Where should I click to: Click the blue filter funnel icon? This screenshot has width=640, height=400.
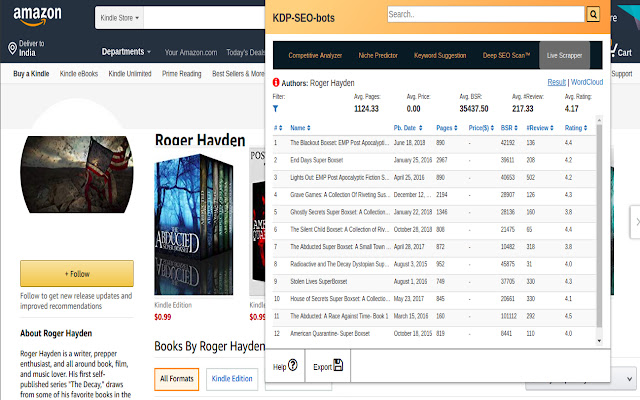(276, 109)
